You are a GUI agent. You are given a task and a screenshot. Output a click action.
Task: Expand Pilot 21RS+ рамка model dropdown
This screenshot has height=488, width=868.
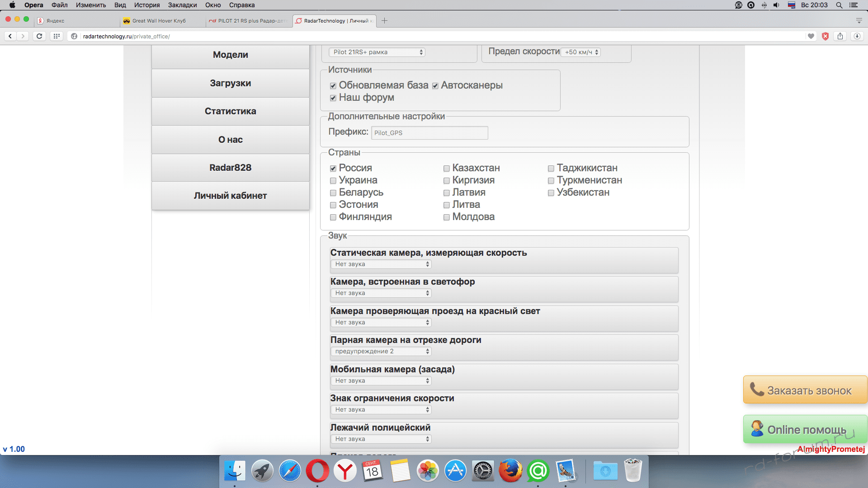pyautogui.click(x=377, y=52)
